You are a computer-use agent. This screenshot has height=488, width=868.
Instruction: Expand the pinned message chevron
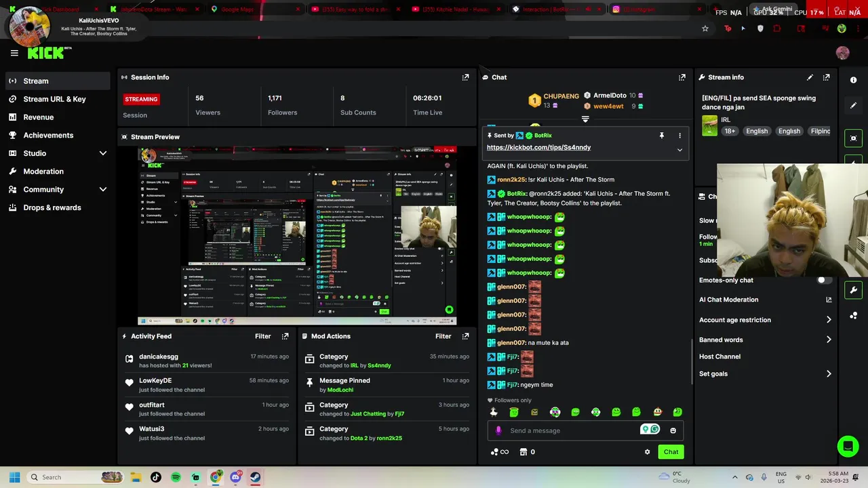click(x=679, y=150)
